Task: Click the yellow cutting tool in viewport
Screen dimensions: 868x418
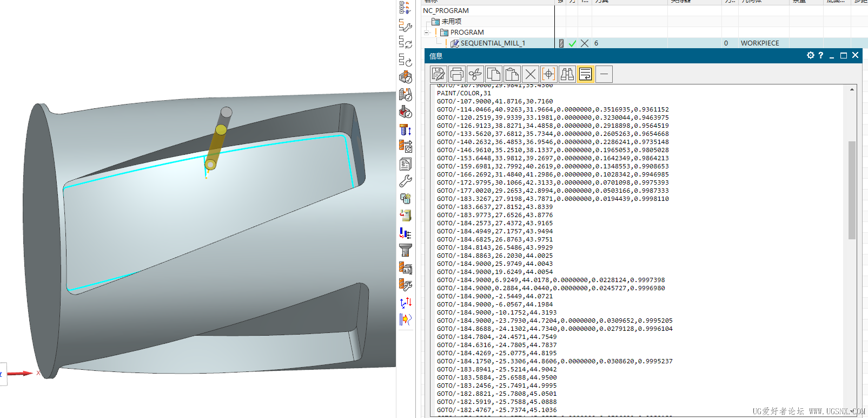Action: coord(215,147)
